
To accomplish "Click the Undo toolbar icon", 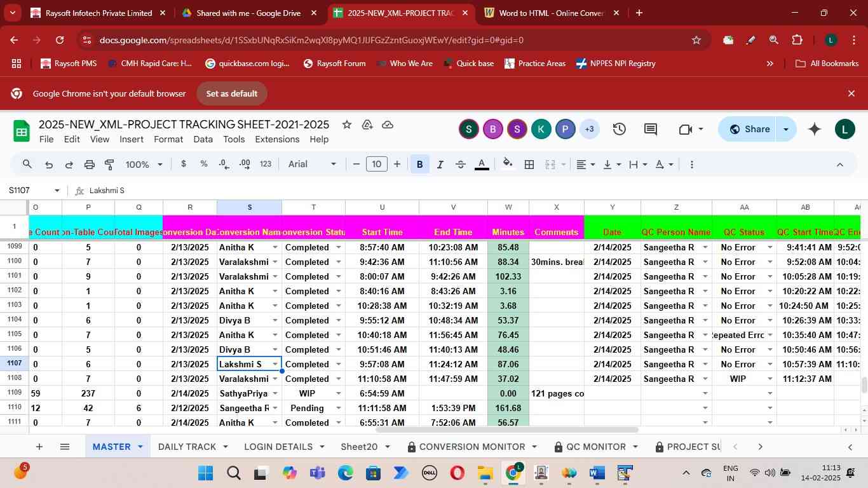I will [48, 165].
